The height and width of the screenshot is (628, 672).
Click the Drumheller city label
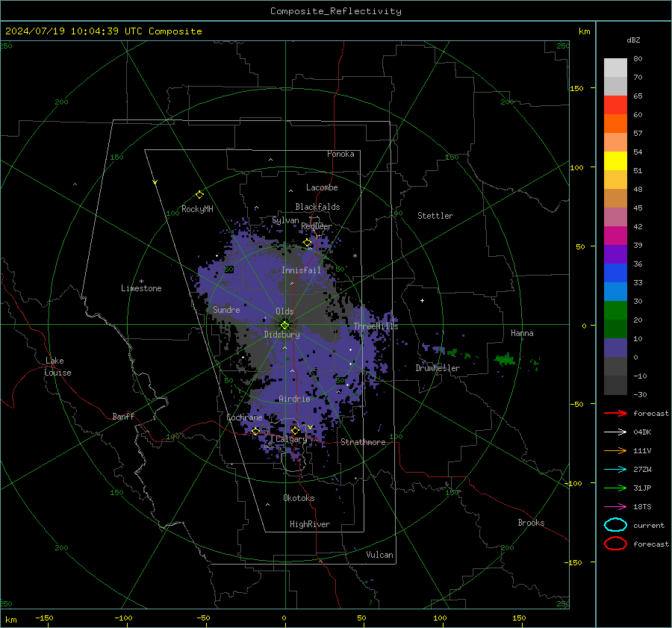(438, 368)
